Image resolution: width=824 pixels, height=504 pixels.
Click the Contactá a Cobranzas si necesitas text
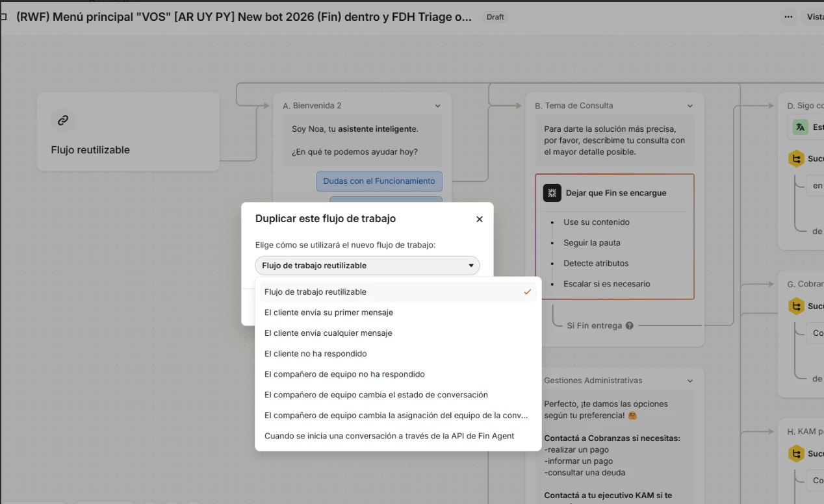612,438
